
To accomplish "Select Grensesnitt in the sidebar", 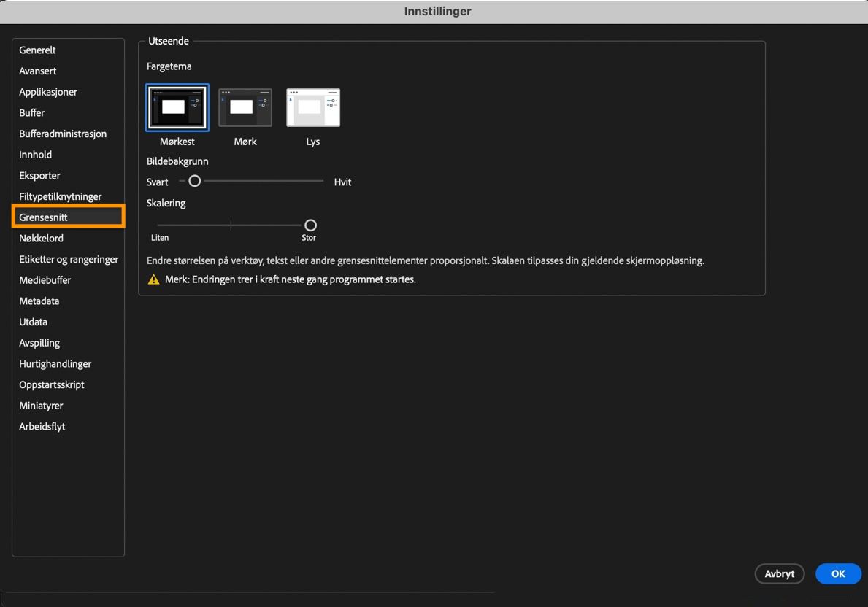I will [x=68, y=217].
